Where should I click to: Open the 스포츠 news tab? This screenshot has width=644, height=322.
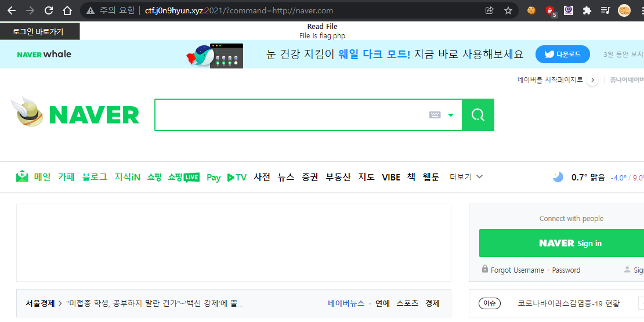(x=407, y=303)
